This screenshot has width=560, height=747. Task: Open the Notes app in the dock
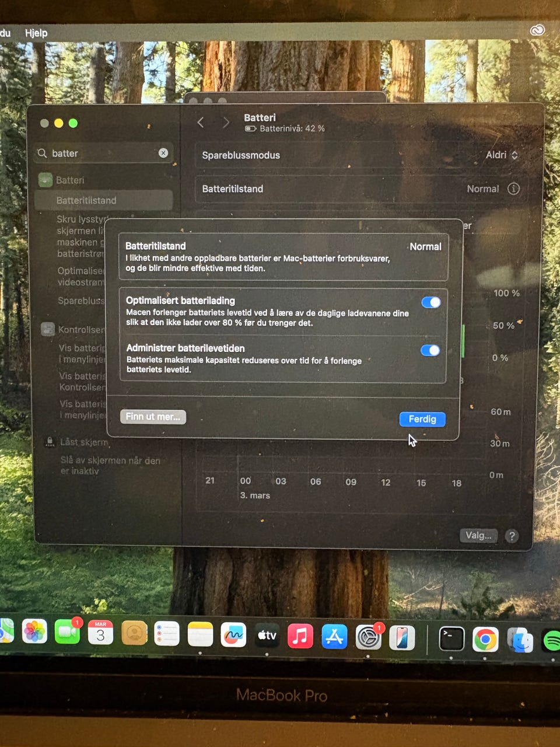click(x=200, y=634)
